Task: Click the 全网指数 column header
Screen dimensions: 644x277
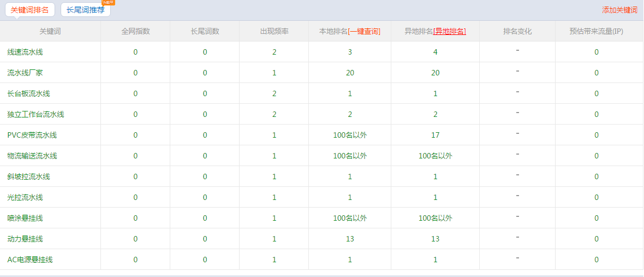Action: pyautogui.click(x=135, y=31)
